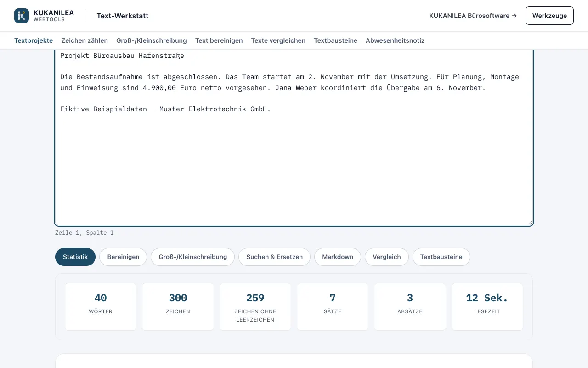The width and height of the screenshot is (588, 368).
Task: Switch to the Textbausteine pill tab
Action: pos(441,257)
